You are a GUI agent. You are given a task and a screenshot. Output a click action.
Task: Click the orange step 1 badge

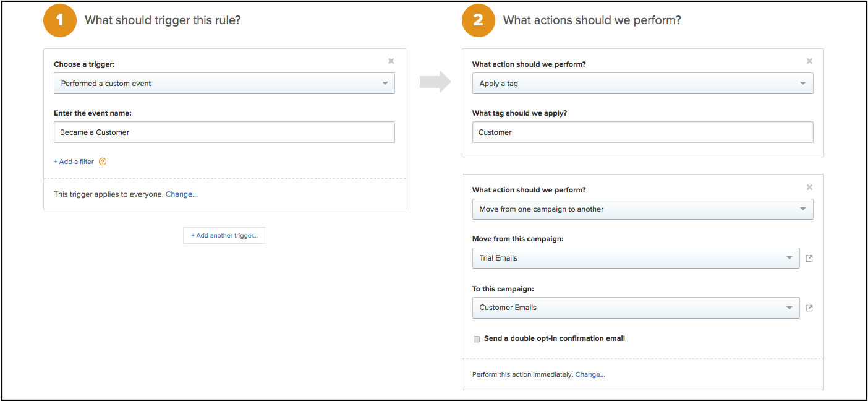pyautogui.click(x=60, y=20)
